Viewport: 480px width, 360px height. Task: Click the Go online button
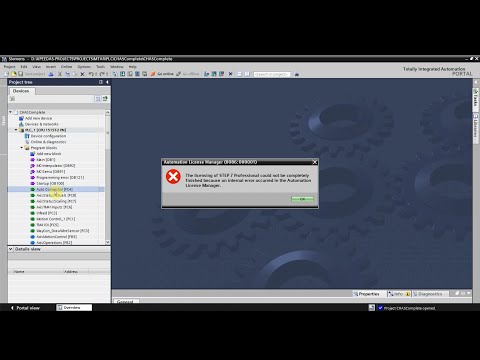(x=162, y=74)
